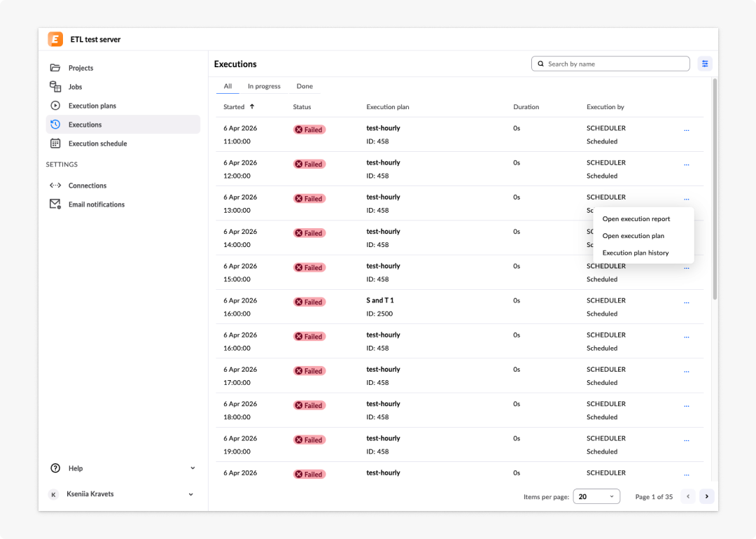
Task: Click the Help label in sidebar
Action: coord(76,468)
